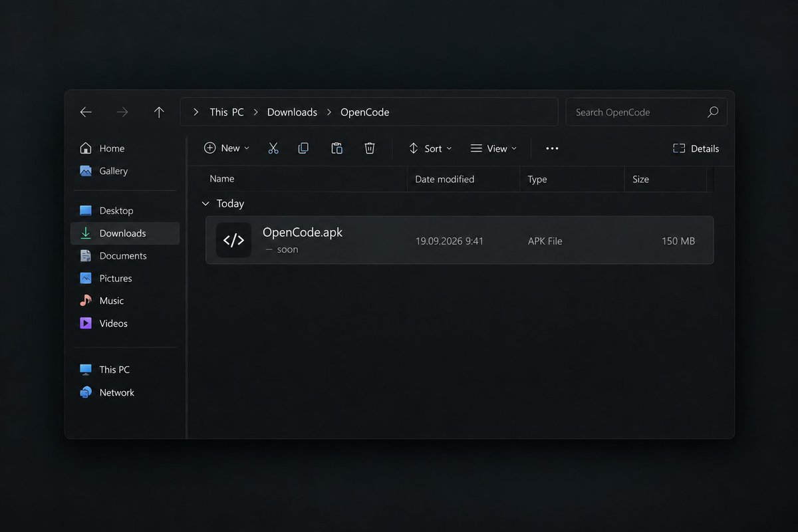The width and height of the screenshot is (798, 532).
Task: Open the three-dot See more menu
Action: (552, 148)
